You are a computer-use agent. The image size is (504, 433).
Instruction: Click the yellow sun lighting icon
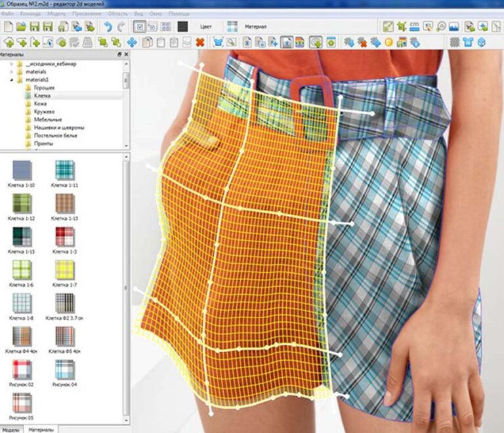click(x=388, y=42)
